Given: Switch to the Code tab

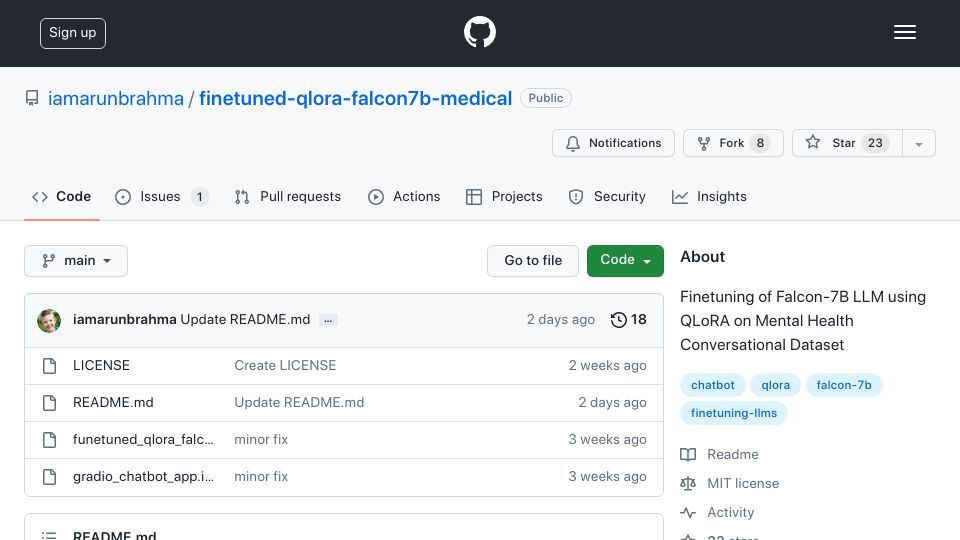Looking at the screenshot, I should pos(61,197).
